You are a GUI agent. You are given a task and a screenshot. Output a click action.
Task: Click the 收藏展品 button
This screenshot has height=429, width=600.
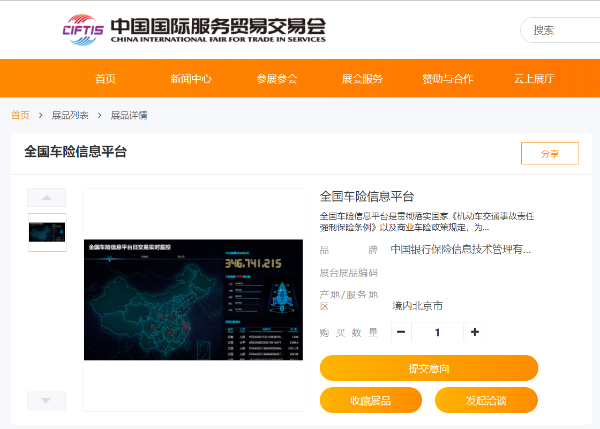point(371,400)
